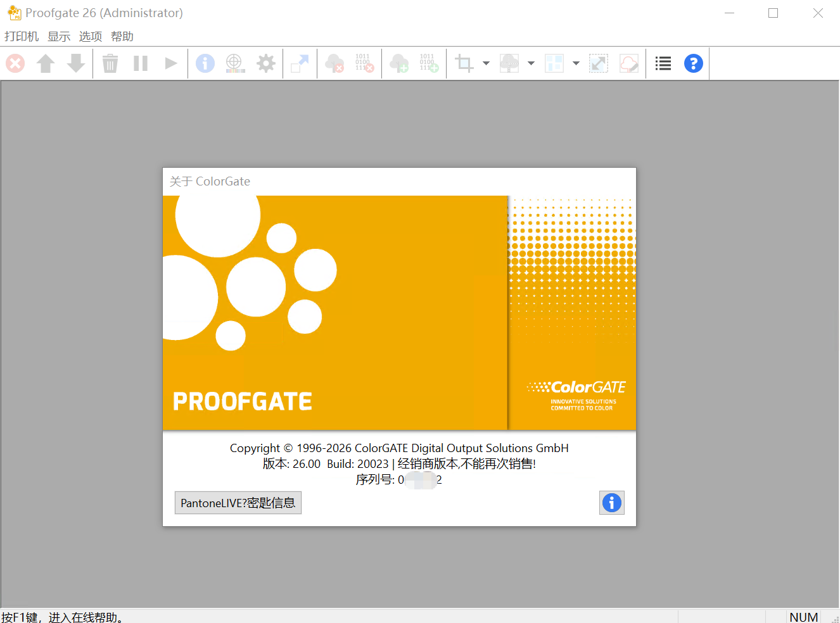840x623 pixels.
Task: Click the cloud contour edit icon
Action: [x=629, y=63]
